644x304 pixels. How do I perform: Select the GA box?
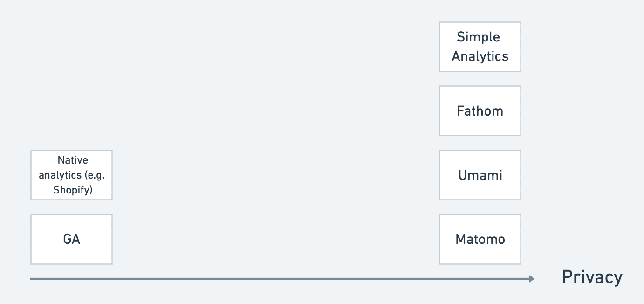tap(71, 240)
